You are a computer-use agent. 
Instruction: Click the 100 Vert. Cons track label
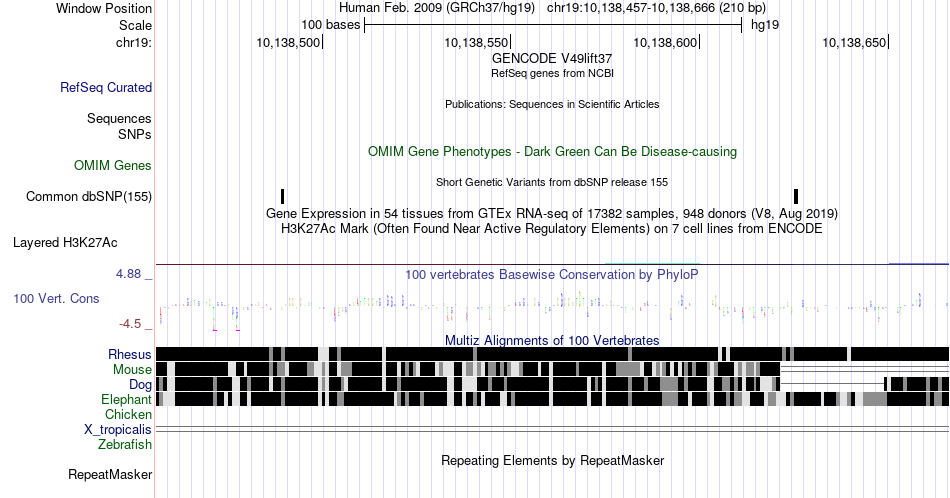coord(56,298)
